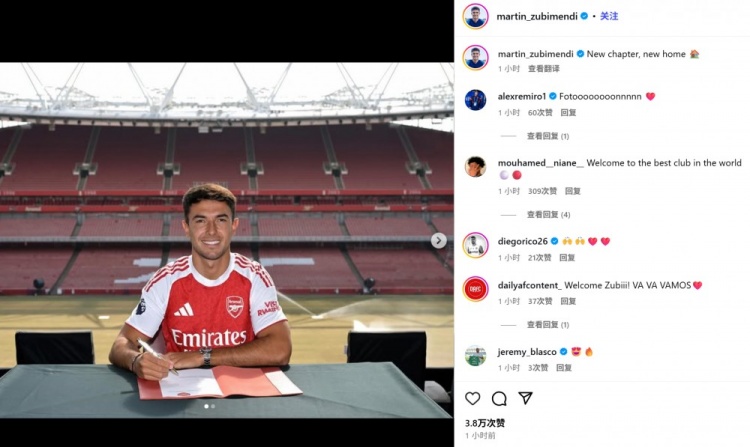Follow martin_zubimendi via 关注 link
The width and height of the screenshot is (750, 447).
pos(609,16)
